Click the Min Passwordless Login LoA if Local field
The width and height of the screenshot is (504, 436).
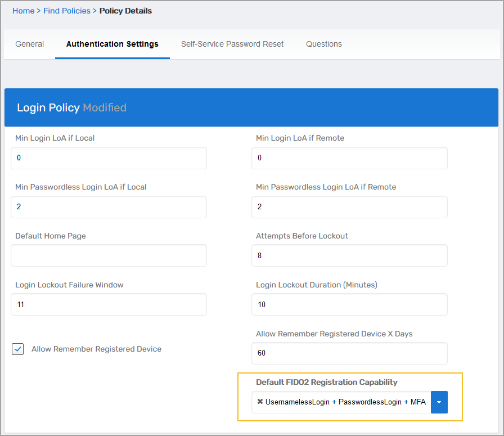coord(109,207)
